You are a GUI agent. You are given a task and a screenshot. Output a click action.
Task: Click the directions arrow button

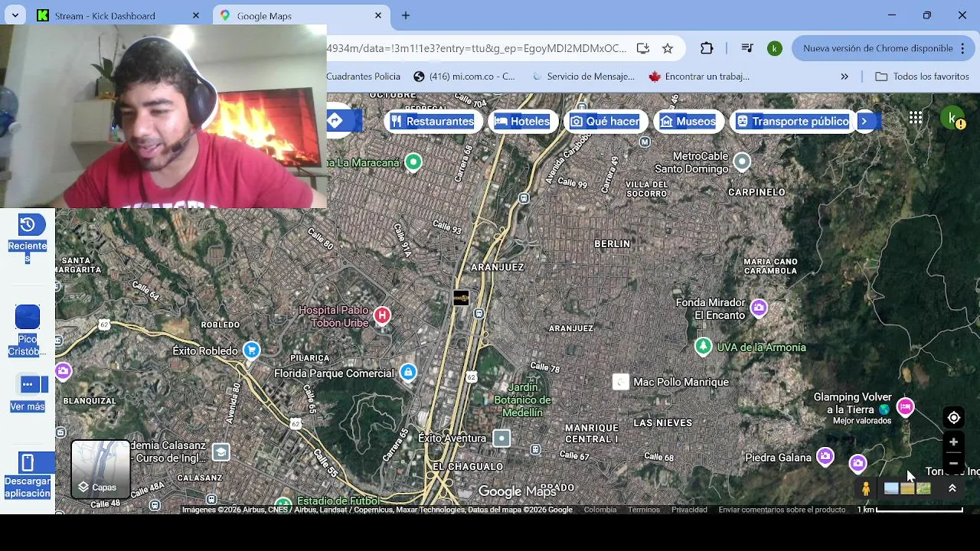tap(335, 121)
